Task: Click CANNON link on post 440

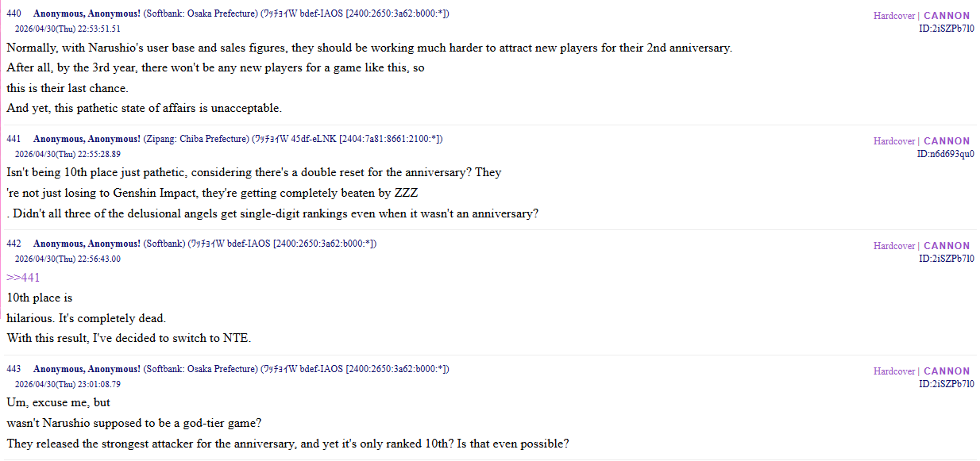Action: point(947,16)
